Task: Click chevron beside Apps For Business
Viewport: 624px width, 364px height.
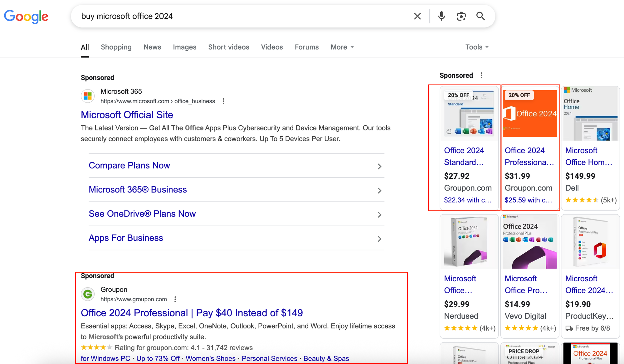Action: tap(379, 239)
